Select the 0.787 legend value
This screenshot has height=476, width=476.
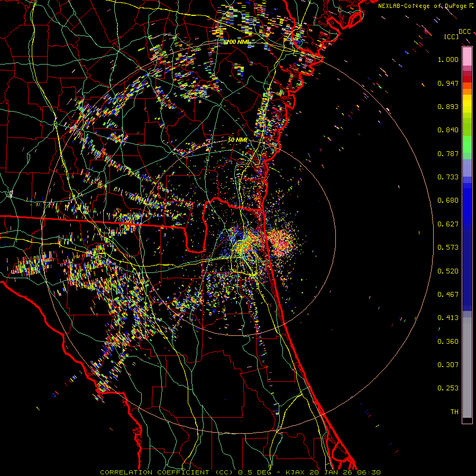click(x=448, y=153)
